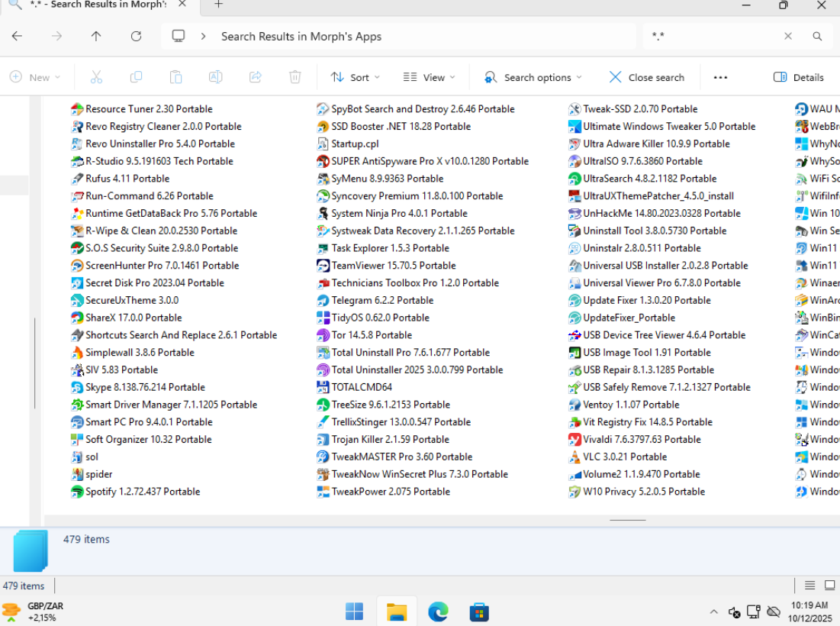840x626 pixels.
Task: Click the Close search button
Action: coord(646,77)
